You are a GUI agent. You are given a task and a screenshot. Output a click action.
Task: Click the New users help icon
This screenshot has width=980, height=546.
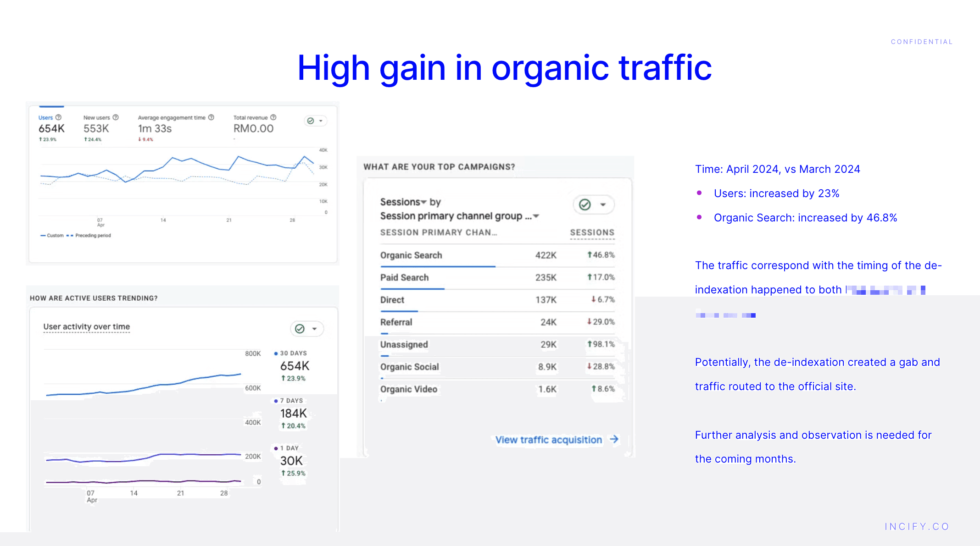click(116, 117)
